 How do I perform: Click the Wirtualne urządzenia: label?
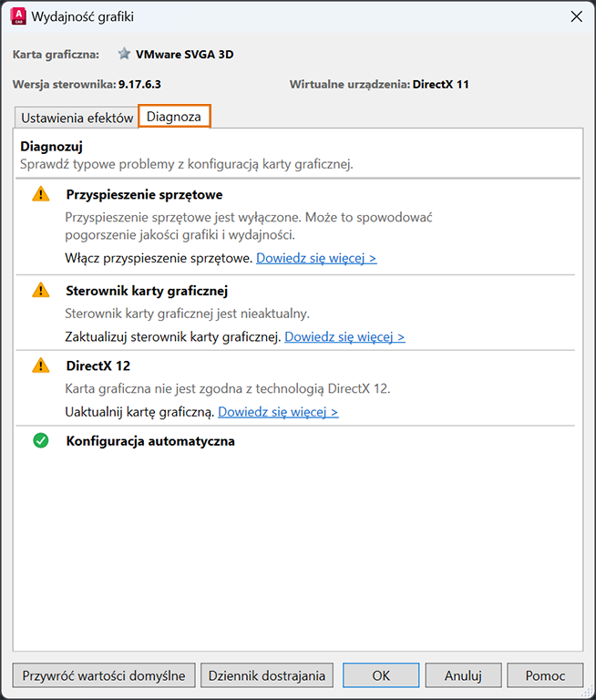[x=350, y=84]
